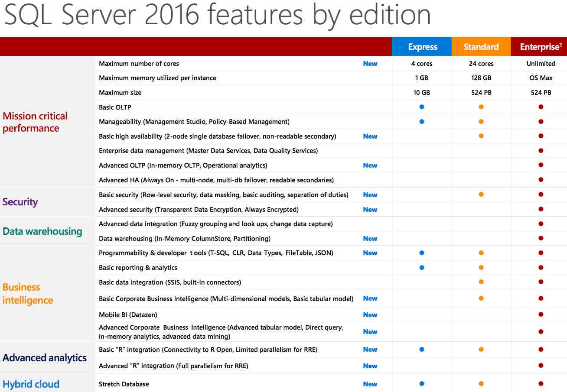The image size is (567, 392).
Task: Click New tag beside Basic security
Action: [370, 194]
